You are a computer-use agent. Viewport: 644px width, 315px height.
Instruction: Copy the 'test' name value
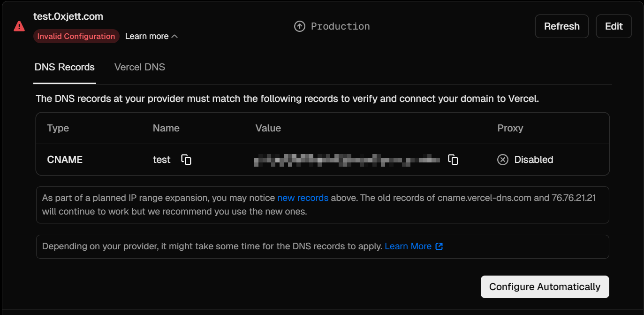(186, 160)
